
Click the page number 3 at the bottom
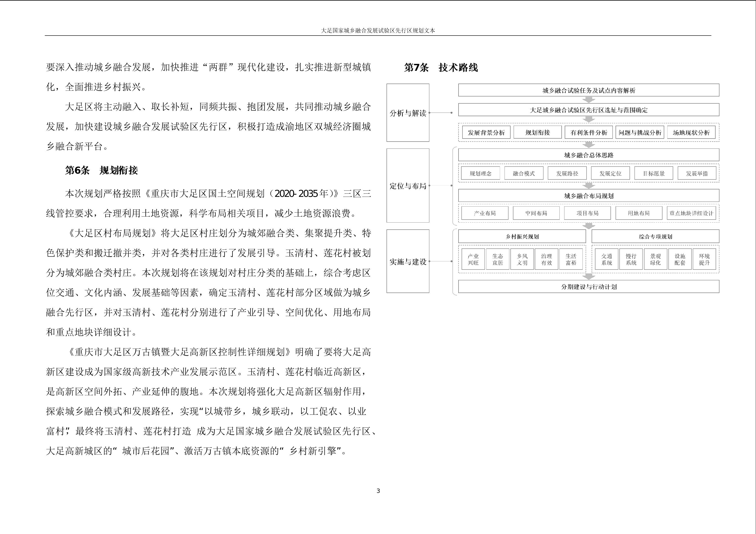point(378,491)
